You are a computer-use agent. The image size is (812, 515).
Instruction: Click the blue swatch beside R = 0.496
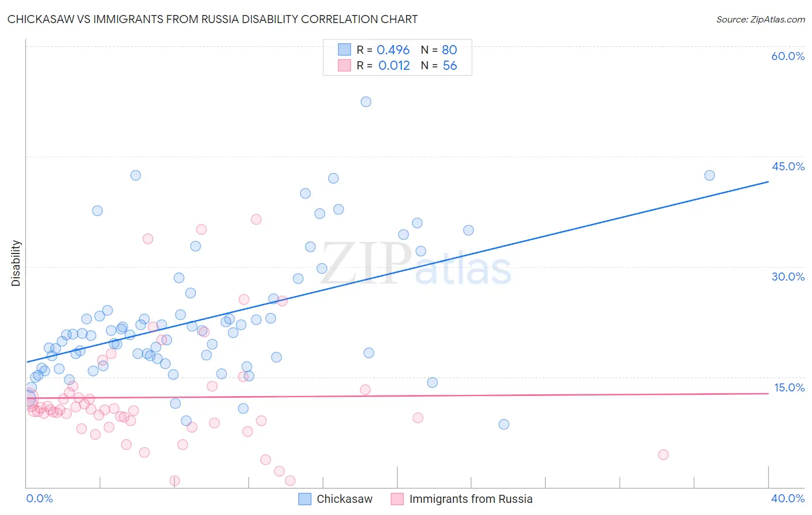pos(344,50)
